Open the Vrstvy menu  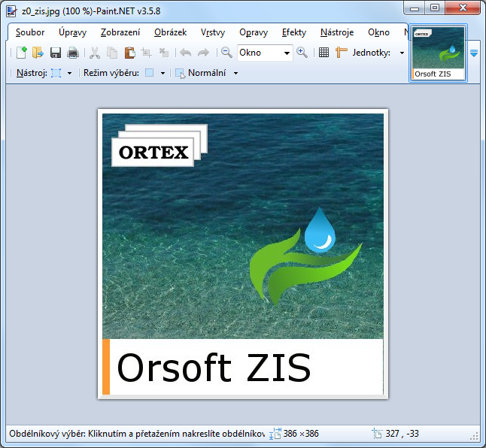pyautogui.click(x=213, y=32)
